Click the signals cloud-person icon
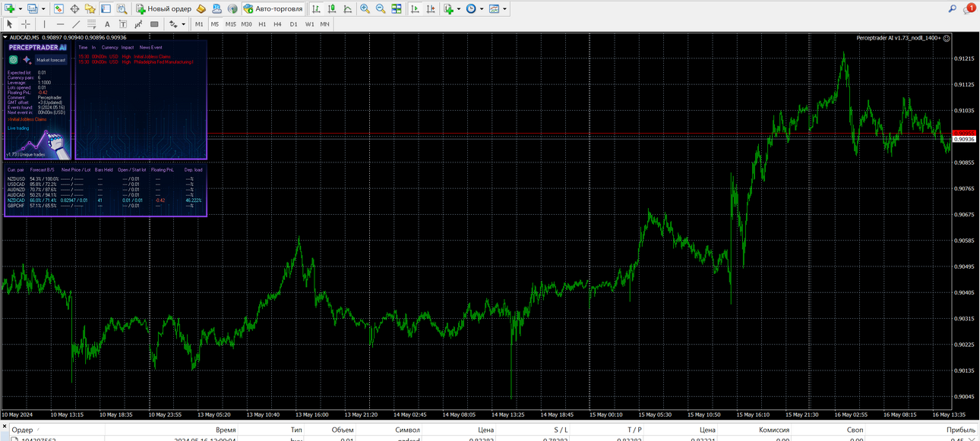The image size is (980, 441). (x=217, y=9)
